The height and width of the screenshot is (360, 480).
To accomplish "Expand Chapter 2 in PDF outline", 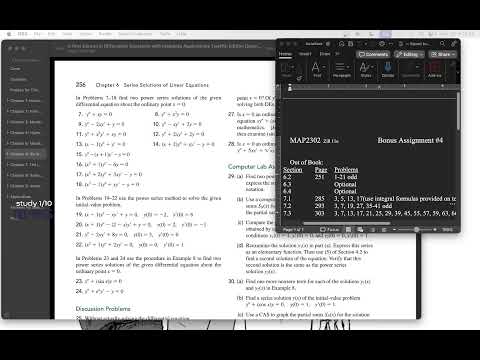I will pos(8,111).
